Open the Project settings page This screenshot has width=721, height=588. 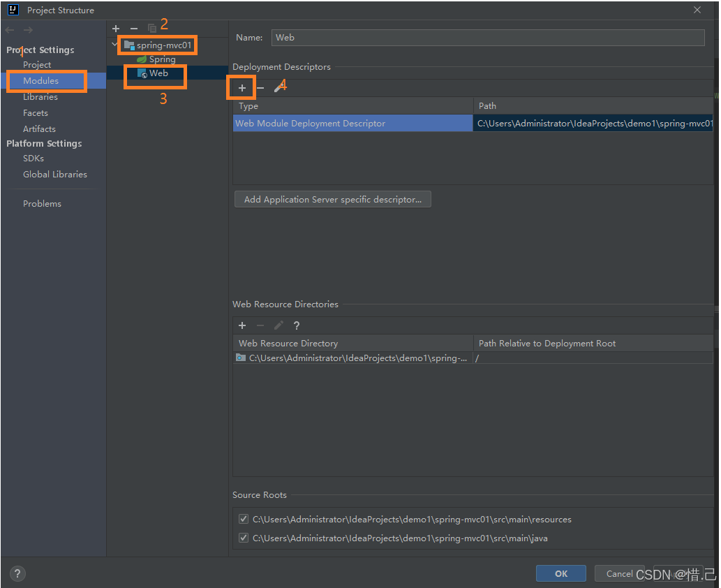(x=37, y=65)
